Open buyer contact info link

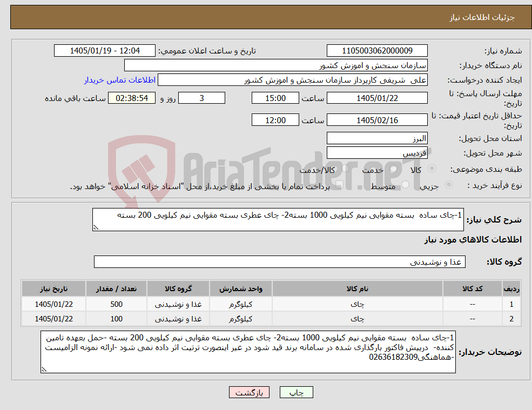pos(120,80)
